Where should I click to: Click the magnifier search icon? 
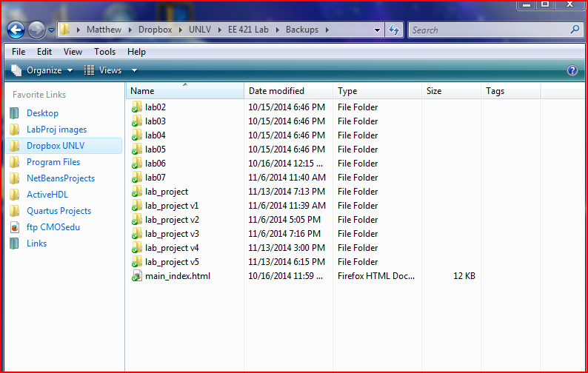[575, 30]
